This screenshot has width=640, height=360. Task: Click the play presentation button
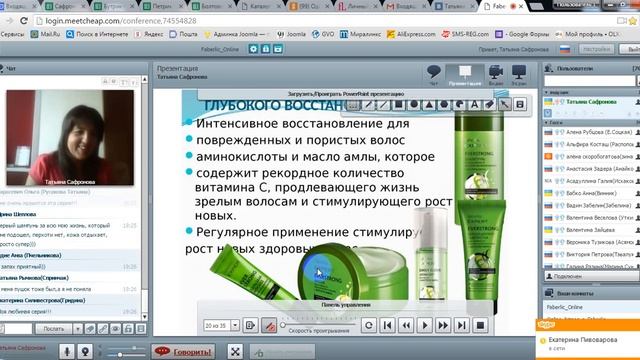tap(424, 325)
